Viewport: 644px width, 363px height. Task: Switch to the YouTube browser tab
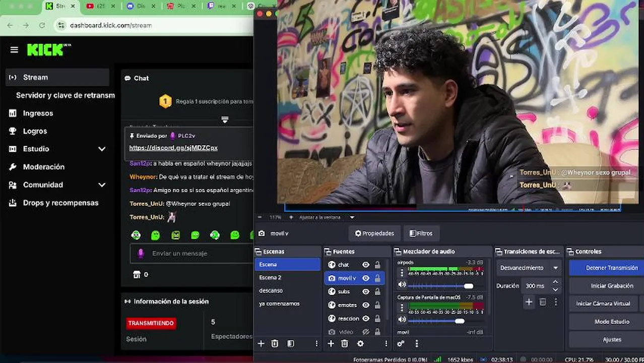click(101, 6)
